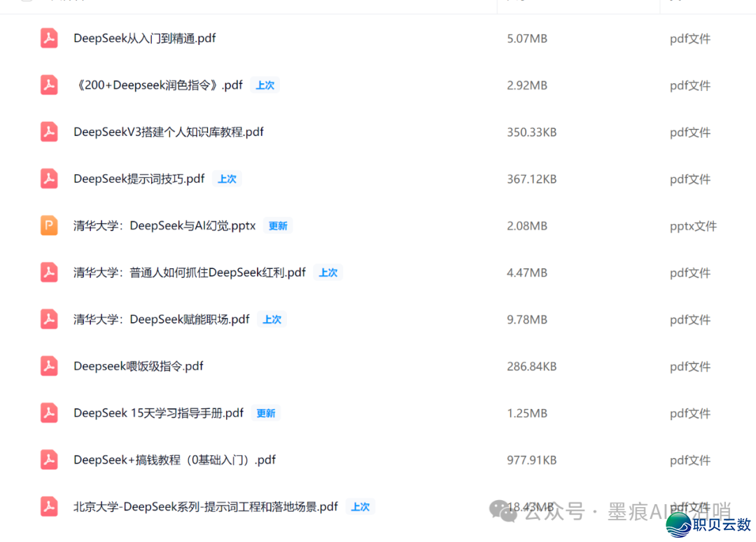The width and height of the screenshot is (756, 542).
Task: Click the 更新 tag next to DeepSeek与AI幻觉.pptx
Action: click(x=278, y=226)
